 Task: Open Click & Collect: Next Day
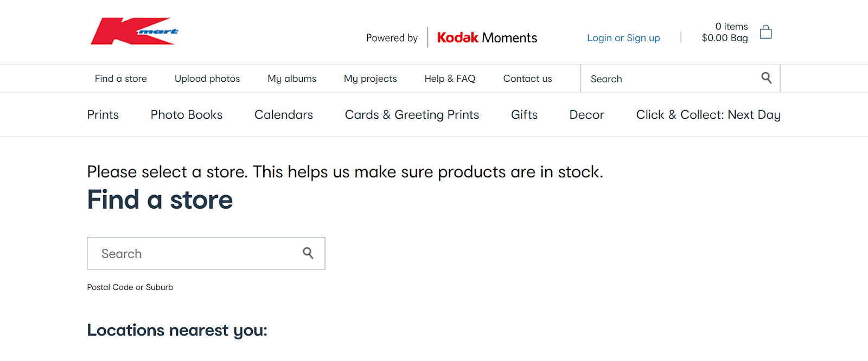point(708,115)
